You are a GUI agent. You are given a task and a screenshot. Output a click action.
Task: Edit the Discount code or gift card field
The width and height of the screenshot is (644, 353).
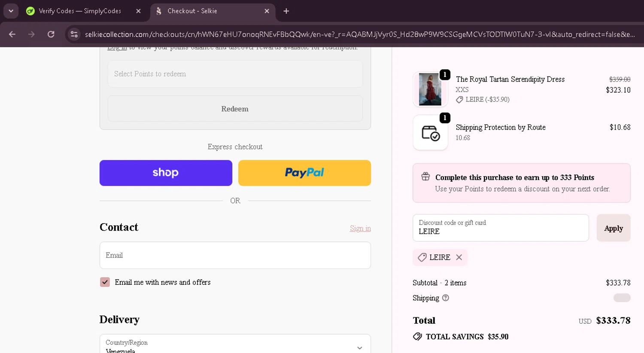click(501, 228)
